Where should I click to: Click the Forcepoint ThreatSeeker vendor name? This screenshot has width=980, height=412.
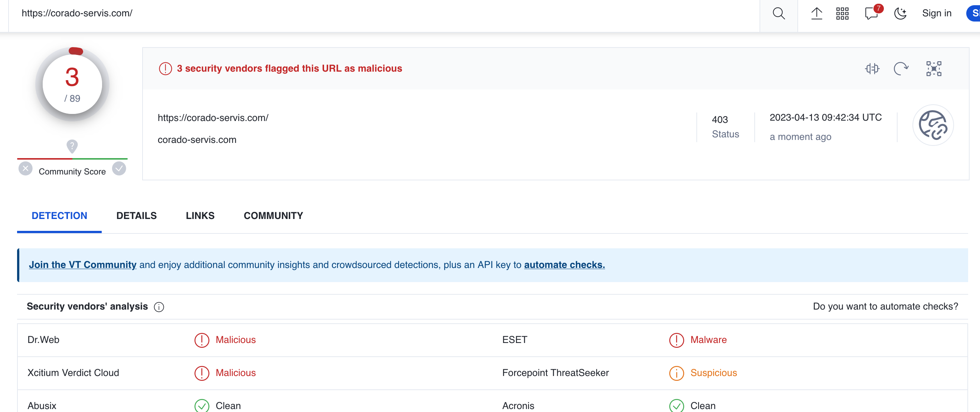point(555,373)
